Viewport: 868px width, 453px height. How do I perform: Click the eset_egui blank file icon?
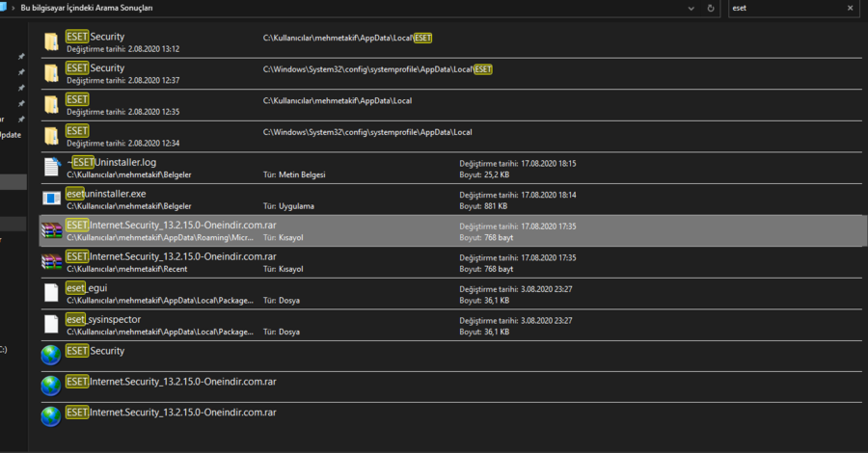[x=51, y=293]
